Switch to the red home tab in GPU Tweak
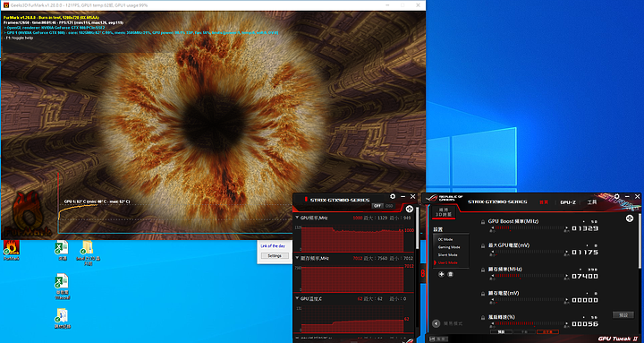The width and height of the screenshot is (644, 343). tap(544, 202)
